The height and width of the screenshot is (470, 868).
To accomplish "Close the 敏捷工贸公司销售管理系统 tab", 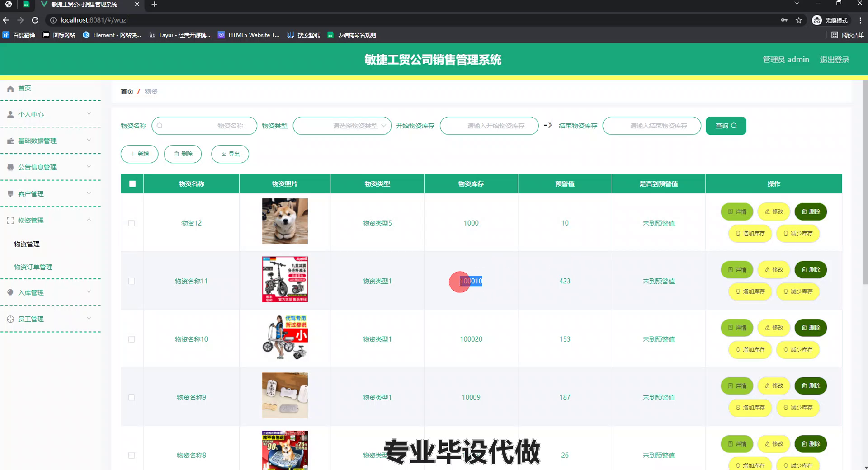I will [137, 5].
